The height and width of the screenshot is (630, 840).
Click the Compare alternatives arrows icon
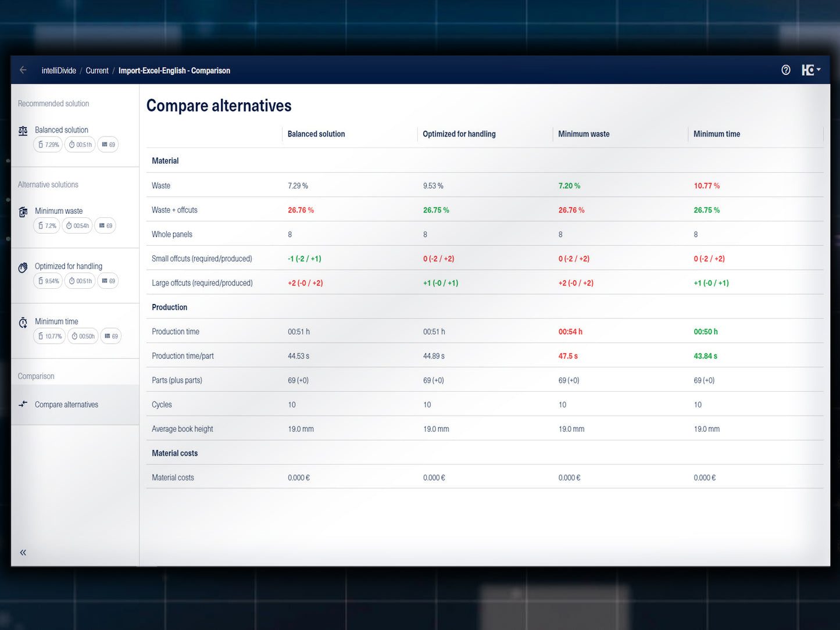pyautogui.click(x=23, y=405)
